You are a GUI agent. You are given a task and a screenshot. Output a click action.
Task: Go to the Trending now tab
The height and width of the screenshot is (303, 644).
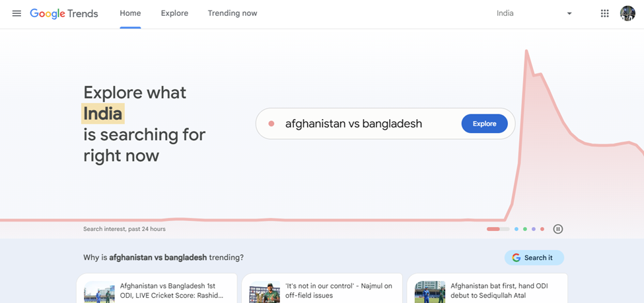click(x=233, y=13)
